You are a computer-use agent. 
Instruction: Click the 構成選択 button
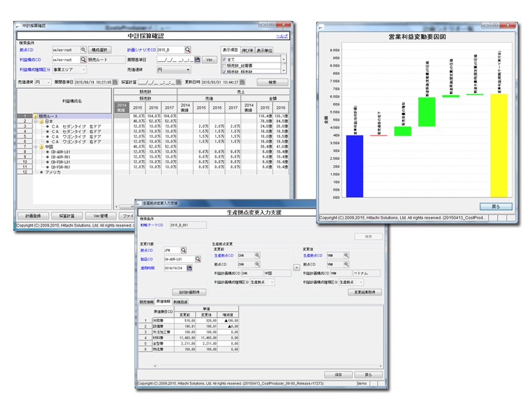(x=100, y=50)
